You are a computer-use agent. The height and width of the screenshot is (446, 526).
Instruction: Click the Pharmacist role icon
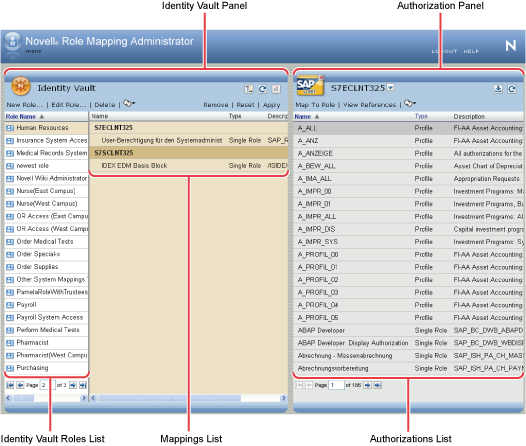click(x=10, y=343)
